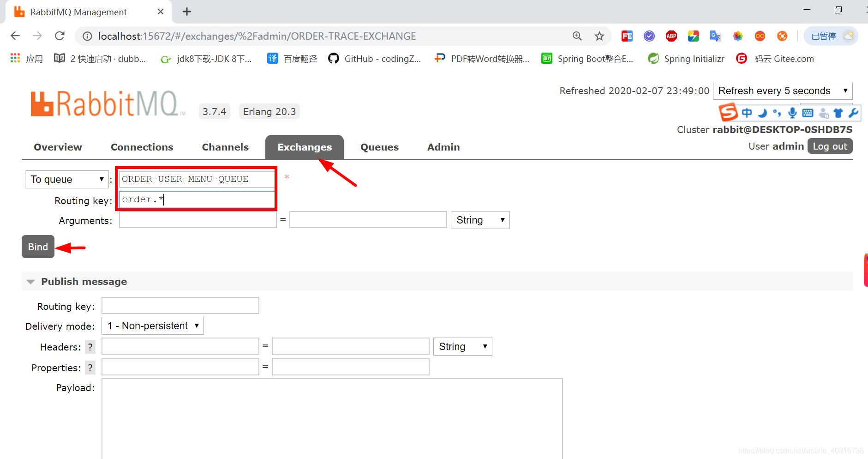The height and width of the screenshot is (459, 868).
Task: Click the Bind button
Action: 38,247
